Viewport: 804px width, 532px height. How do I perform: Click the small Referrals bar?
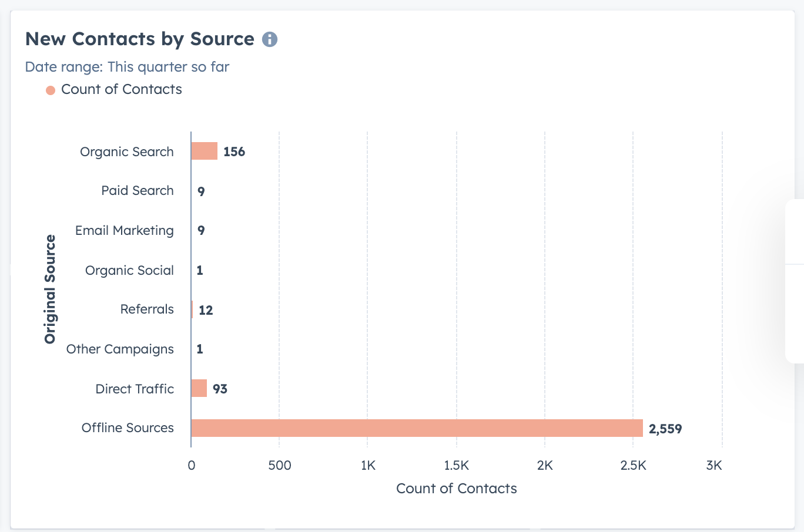coord(192,309)
